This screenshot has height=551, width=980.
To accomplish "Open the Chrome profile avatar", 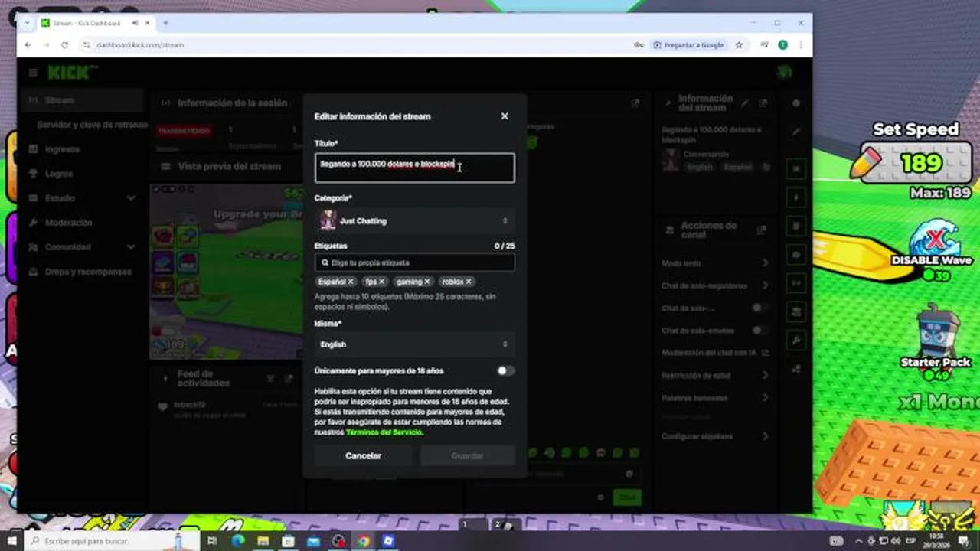I will tap(782, 45).
